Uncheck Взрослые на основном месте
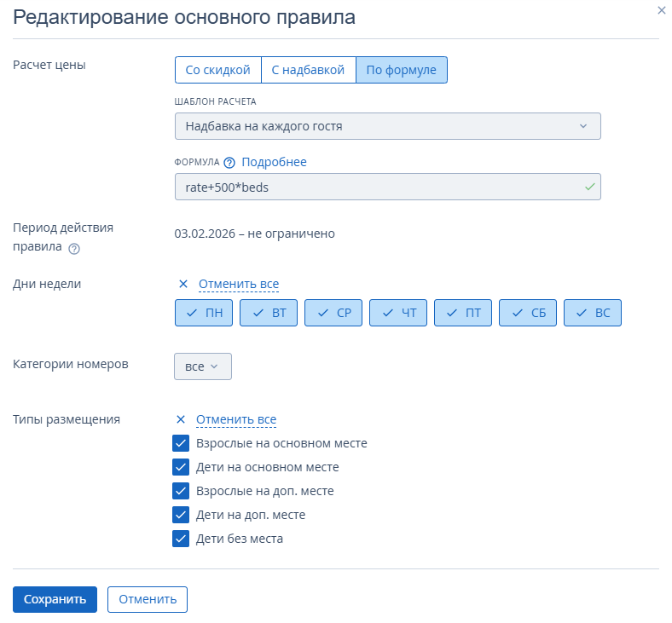The height and width of the screenshot is (623, 672). coord(181,443)
